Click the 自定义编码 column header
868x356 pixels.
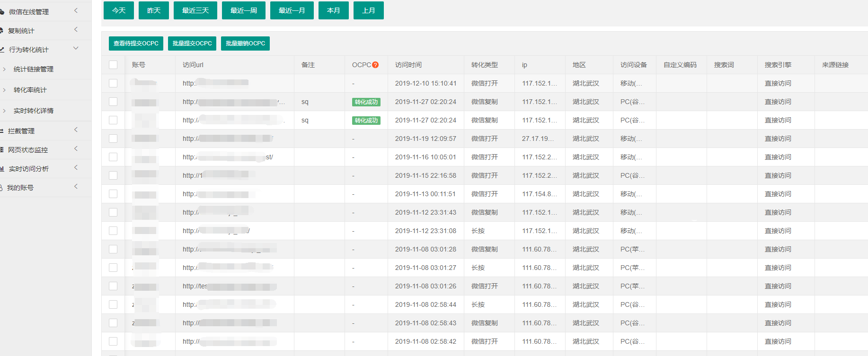(x=680, y=65)
